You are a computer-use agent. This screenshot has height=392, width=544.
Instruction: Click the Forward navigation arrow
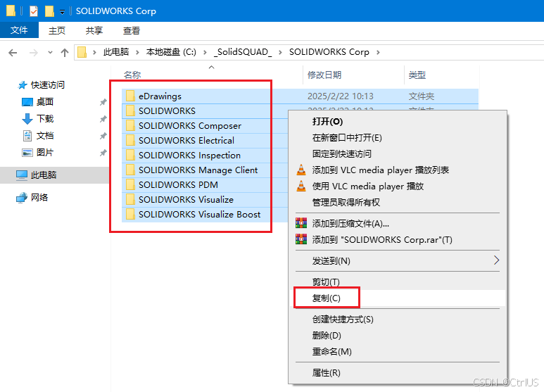[x=34, y=53]
